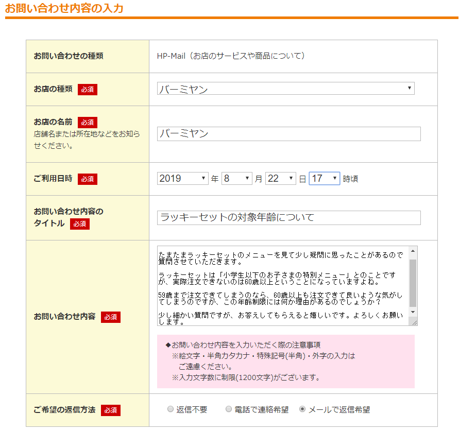
Task: Click the 必須 badge beside お店の名前
Action: pos(88,123)
